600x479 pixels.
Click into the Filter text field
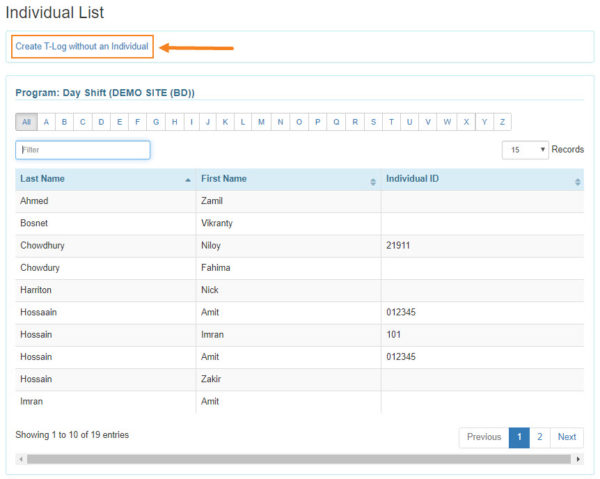click(x=83, y=150)
